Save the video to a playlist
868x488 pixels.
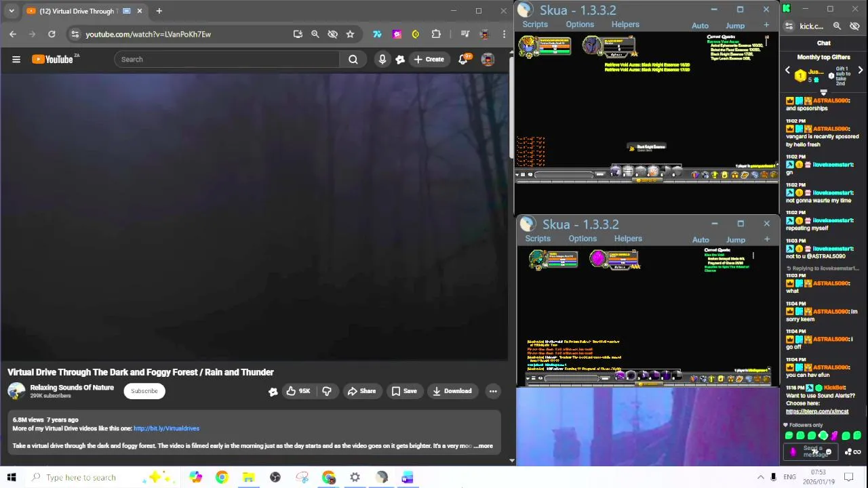point(404,391)
